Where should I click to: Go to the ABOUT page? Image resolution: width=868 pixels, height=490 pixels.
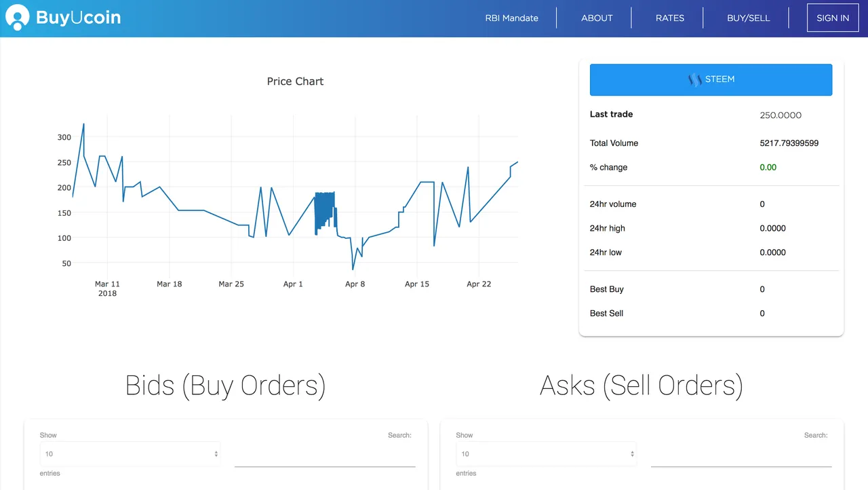597,18
